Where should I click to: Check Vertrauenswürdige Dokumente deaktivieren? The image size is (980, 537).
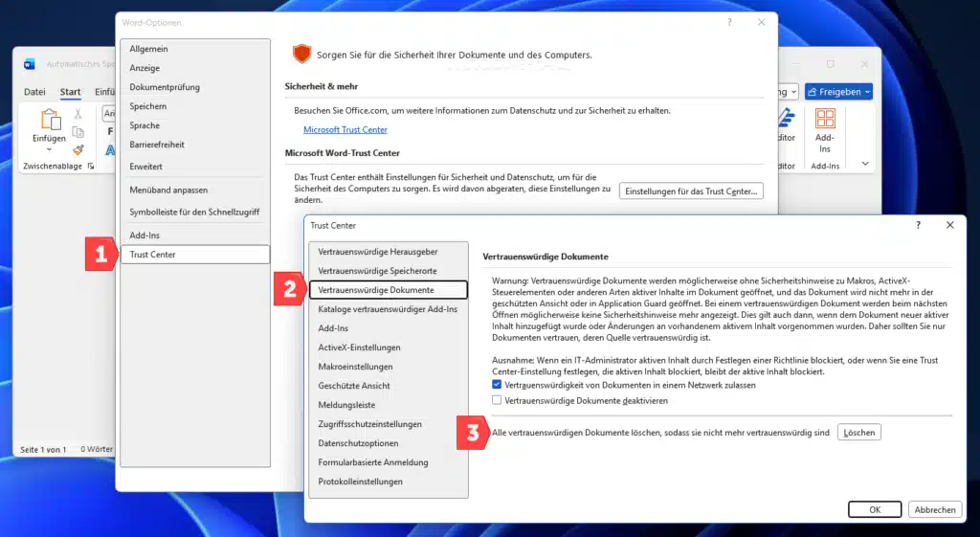point(497,400)
